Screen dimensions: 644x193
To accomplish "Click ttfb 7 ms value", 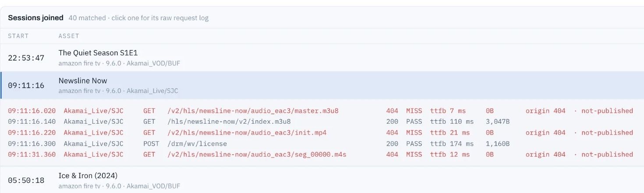I will pos(448,111).
